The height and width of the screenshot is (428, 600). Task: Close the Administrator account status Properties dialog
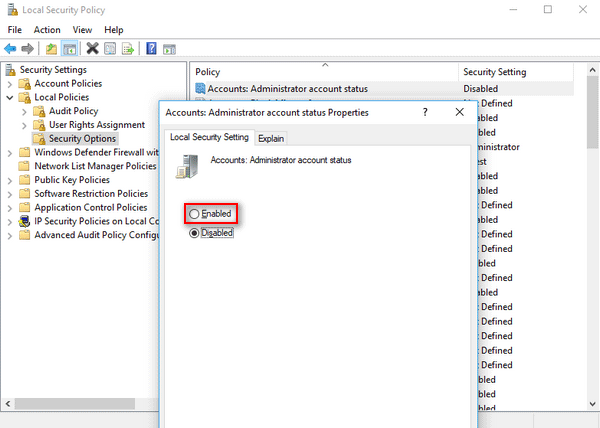tap(460, 112)
